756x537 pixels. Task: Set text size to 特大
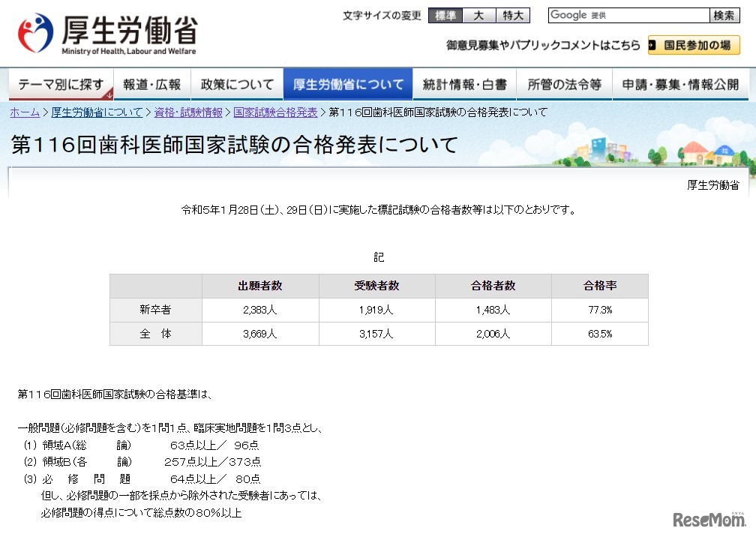[x=513, y=16]
